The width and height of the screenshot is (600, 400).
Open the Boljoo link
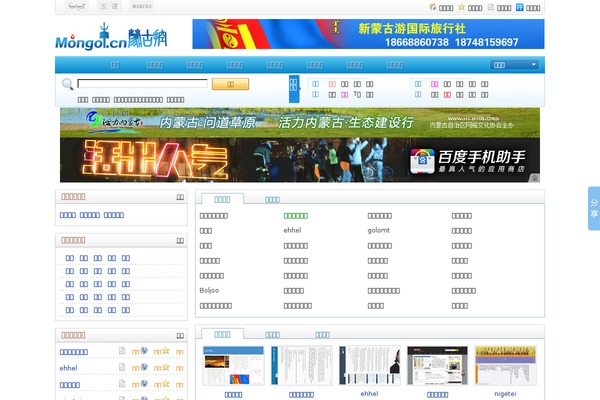click(x=209, y=290)
